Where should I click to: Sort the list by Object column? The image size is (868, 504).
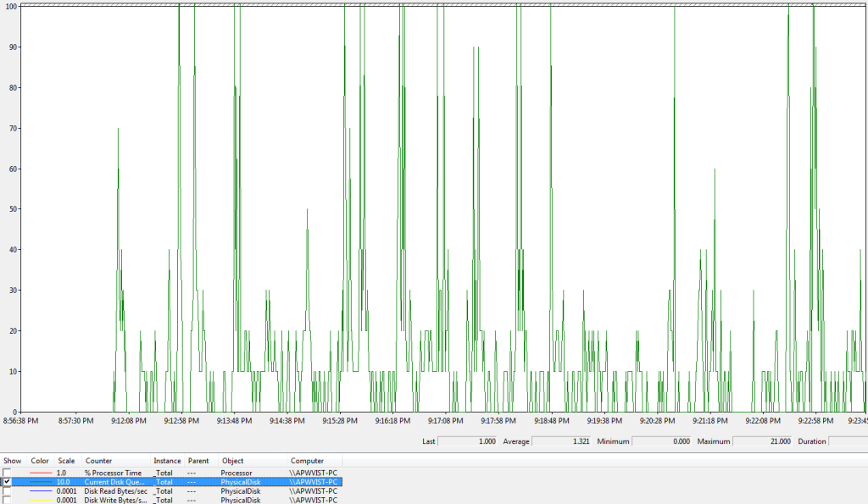(232, 461)
